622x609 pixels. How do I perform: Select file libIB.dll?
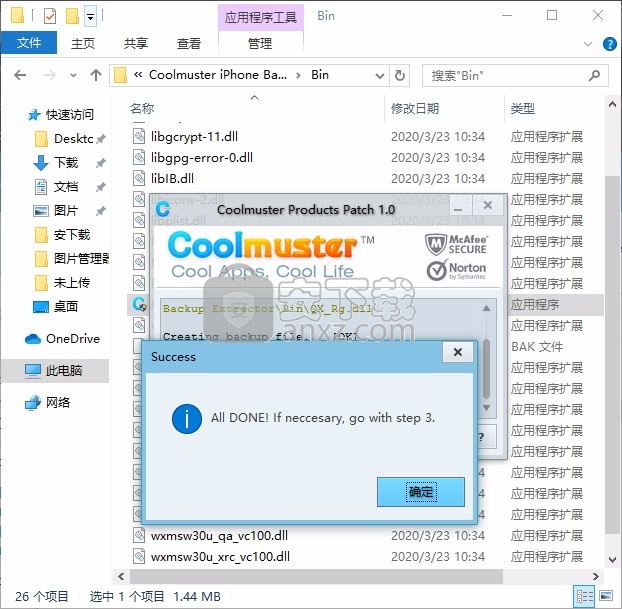pos(173,179)
